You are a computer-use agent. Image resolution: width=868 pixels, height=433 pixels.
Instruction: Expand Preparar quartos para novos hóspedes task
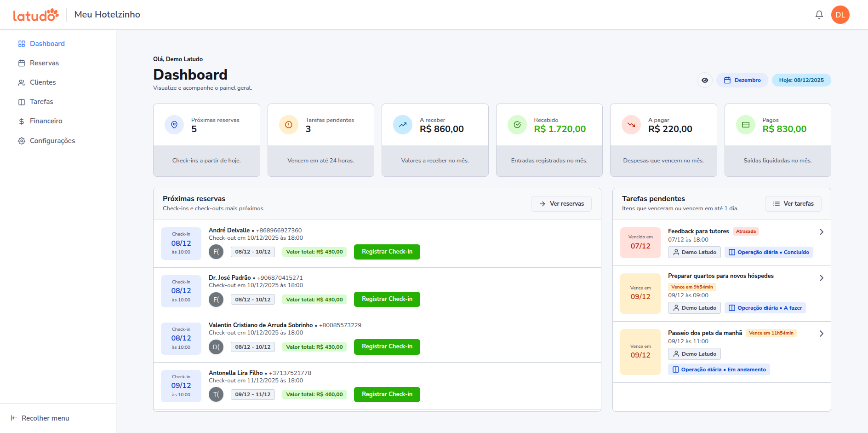[x=821, y=278]
